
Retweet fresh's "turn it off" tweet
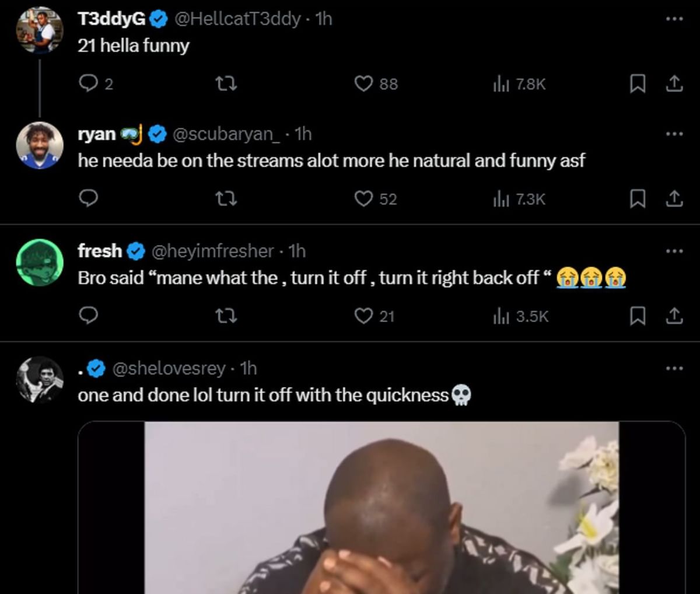pos(226,316)
